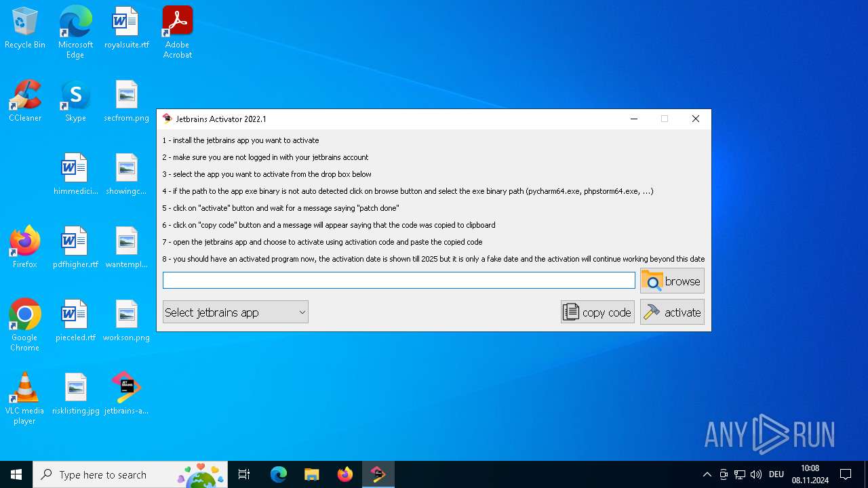Click the copy code button
Viewport: 868px width, 488px height.
pos(597,312)
